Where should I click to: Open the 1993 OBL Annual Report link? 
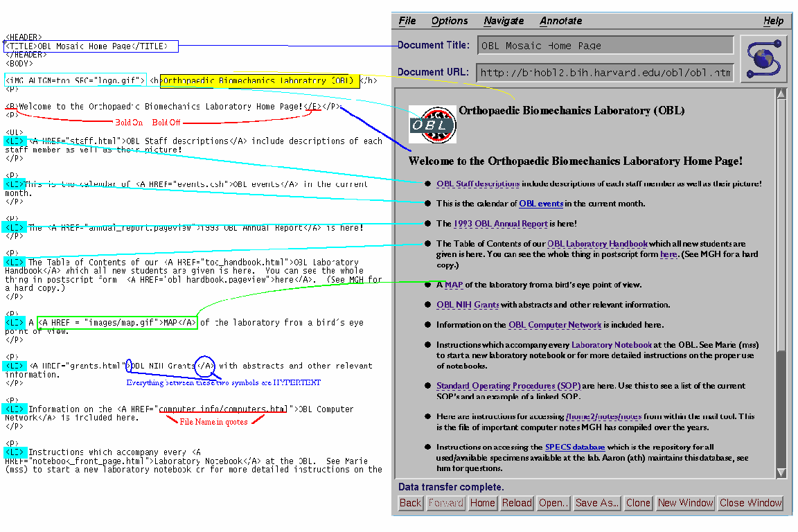click(501, 224)
